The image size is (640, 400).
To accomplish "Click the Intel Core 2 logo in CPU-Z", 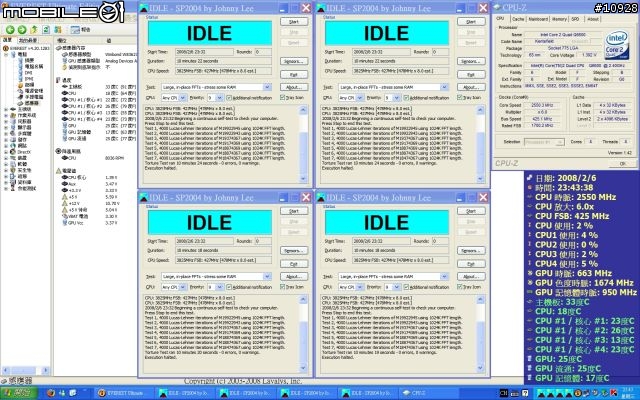I will pos(616,44).
